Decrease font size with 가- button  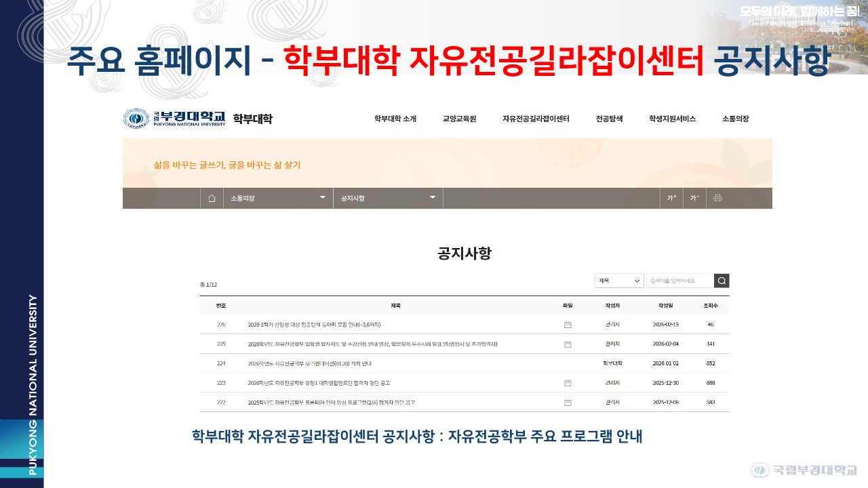pos(694,198)
